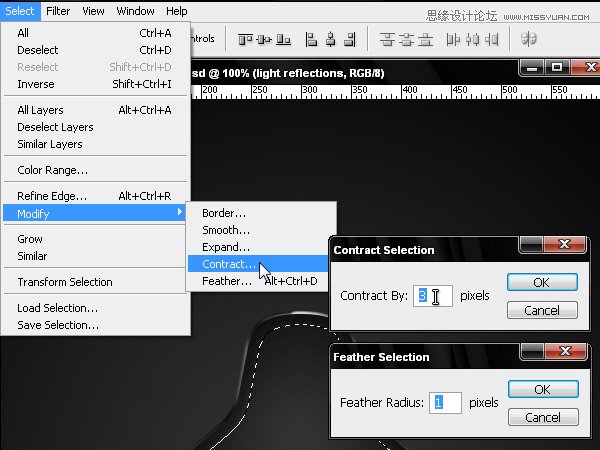Select the Transform Selection entry
Viewport: 600px width, 450px height.
[x=95, y=282]
